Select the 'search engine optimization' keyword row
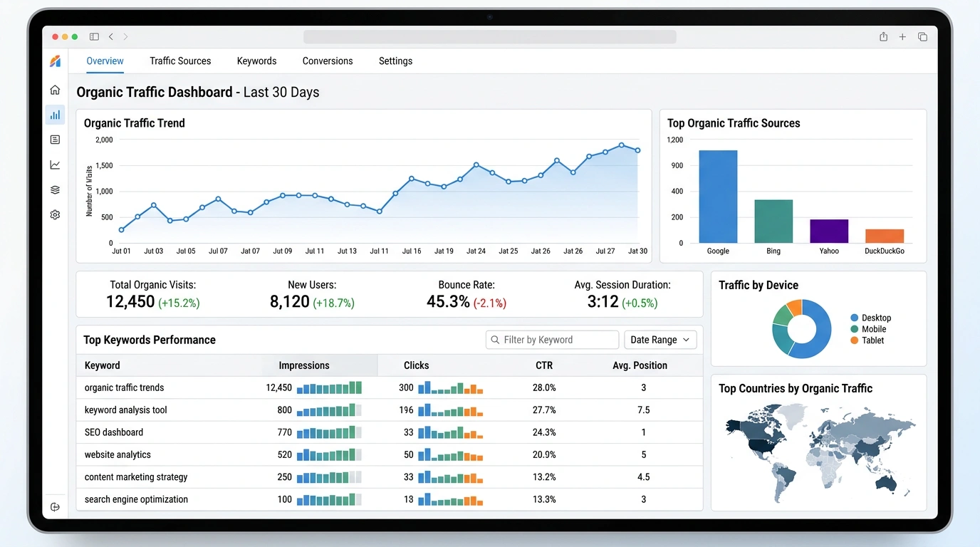Screen dimensions: 980x547 390,499
